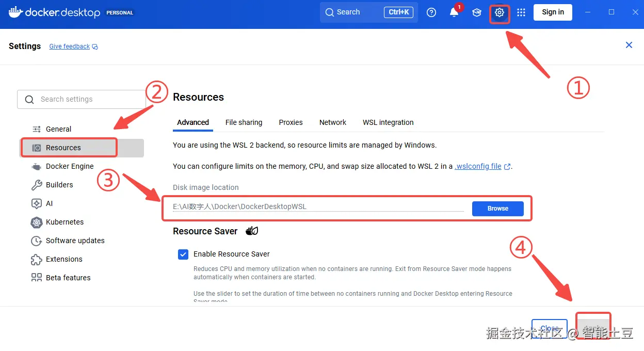Click the PERSONAL plan badge
The width and height of the screenshot is (644, 351).
120,13
